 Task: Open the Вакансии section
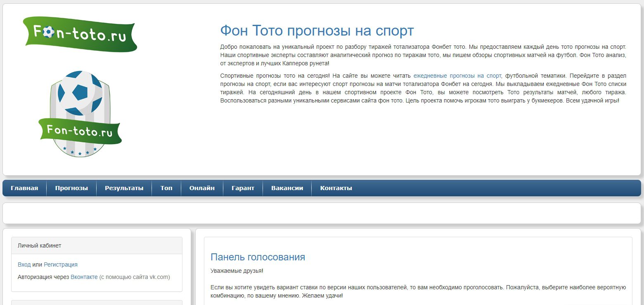pos(287,188)
